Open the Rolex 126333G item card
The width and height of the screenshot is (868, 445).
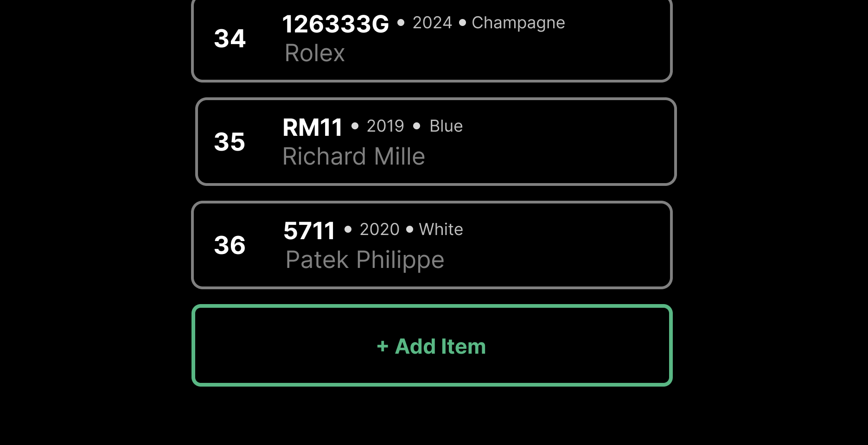[432, 40]
